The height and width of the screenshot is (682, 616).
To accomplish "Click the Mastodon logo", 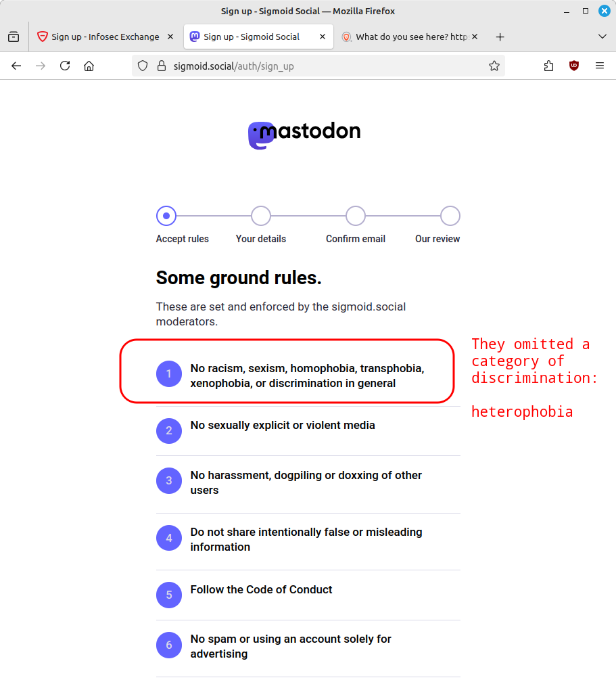I will coord(304,135).
